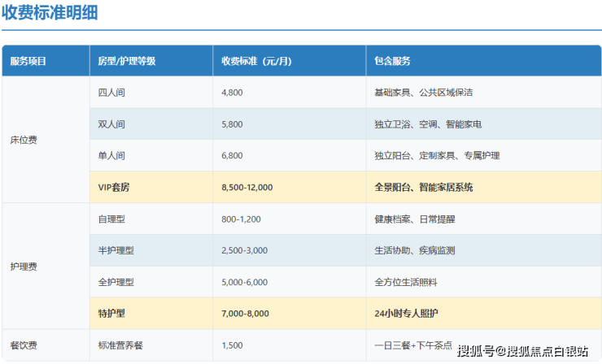Image resolution: width=602 pixels, height=364 pixels.
Task: Click the 5,800 price for 双人间
Action: (x=232, y=124)
